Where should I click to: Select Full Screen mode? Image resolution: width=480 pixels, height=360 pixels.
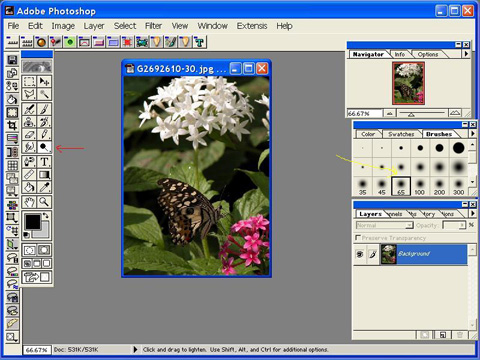46,264
